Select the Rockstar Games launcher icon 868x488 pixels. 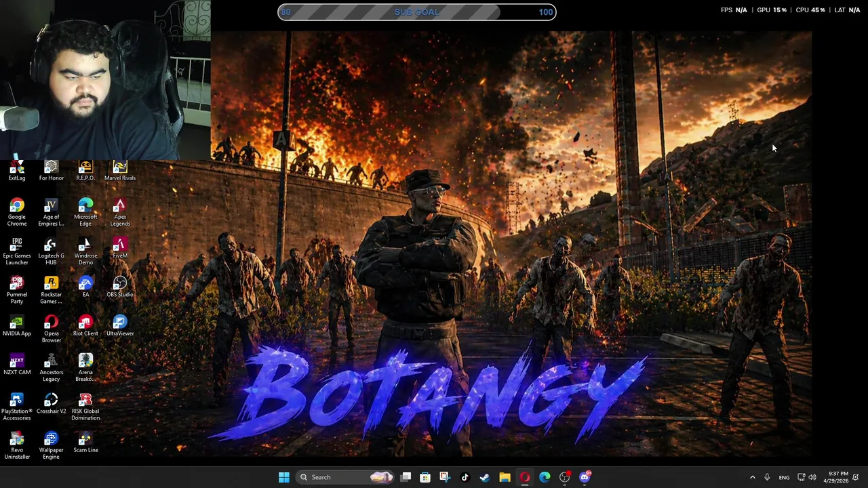pyautogui.click(x=51, y=290)
